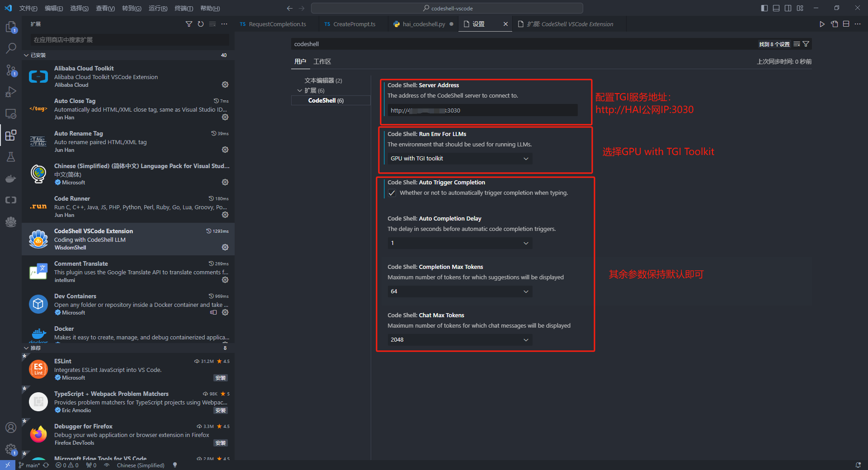The width and height of the screenshot is (868, 470).
Task: Collapse the Extensions (6) settings tree node
Action: tap(299, 90)
